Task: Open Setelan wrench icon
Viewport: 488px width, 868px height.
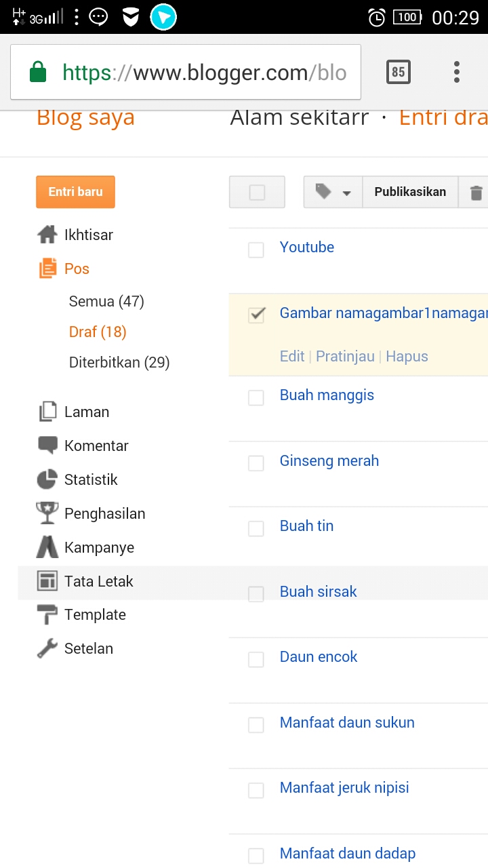Action: 47,649
